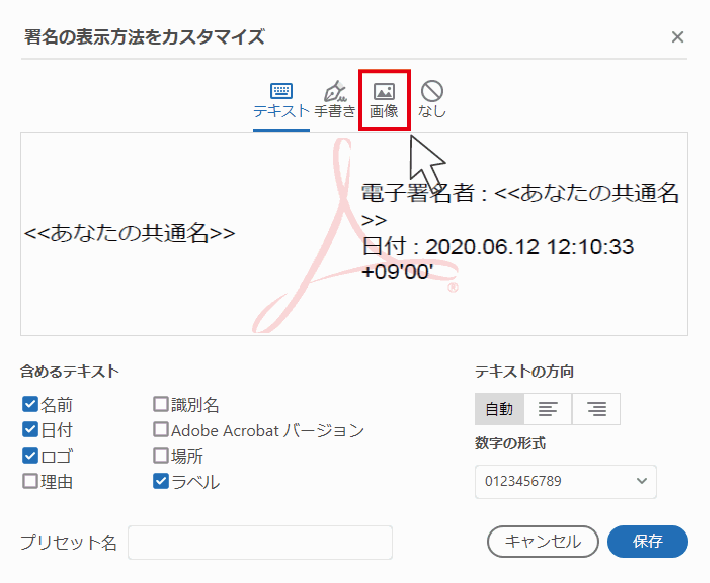Switch to the 手書き pen tab
This screenshot has width=710, height=583.
point(335,100)
